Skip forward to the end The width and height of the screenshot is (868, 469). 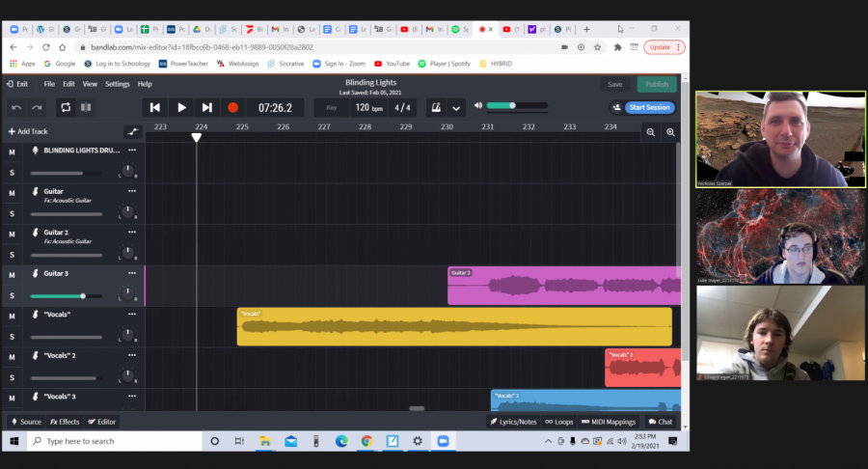pyautogui.click(x=206, y=107)
